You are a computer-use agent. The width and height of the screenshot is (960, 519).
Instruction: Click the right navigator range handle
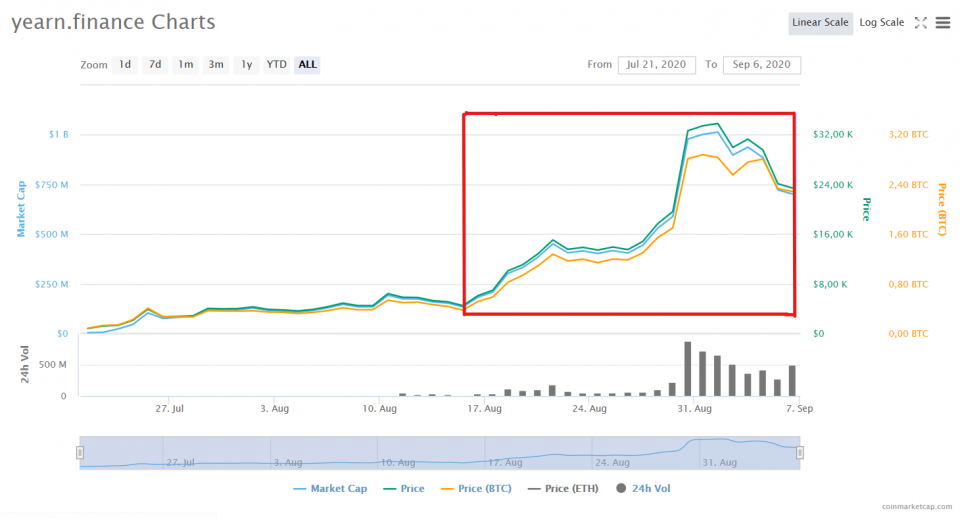coord(800,453)
